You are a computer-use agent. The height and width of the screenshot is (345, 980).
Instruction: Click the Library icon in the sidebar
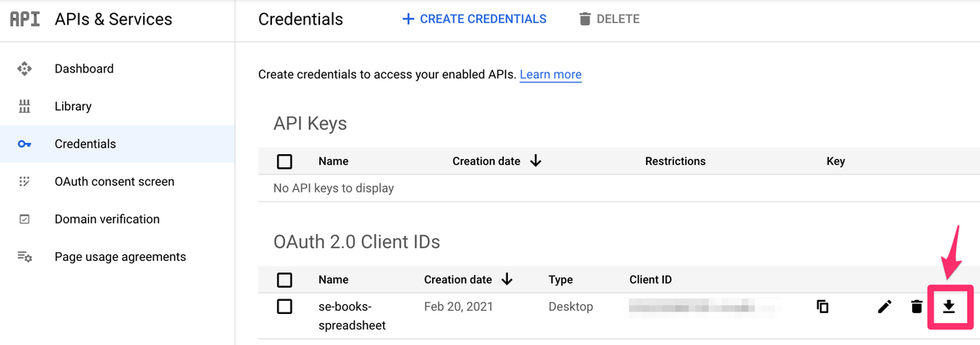[24, 106]
